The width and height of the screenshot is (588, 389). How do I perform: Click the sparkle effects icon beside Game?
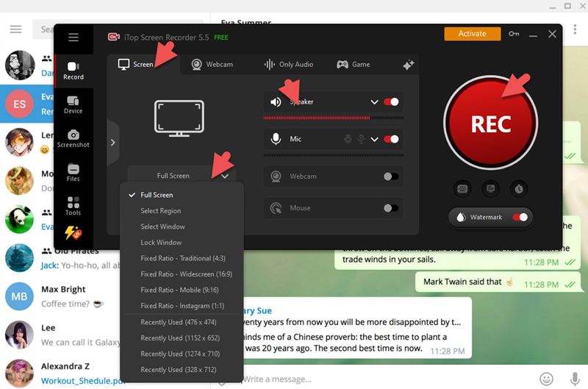click(x=409, y=65)
